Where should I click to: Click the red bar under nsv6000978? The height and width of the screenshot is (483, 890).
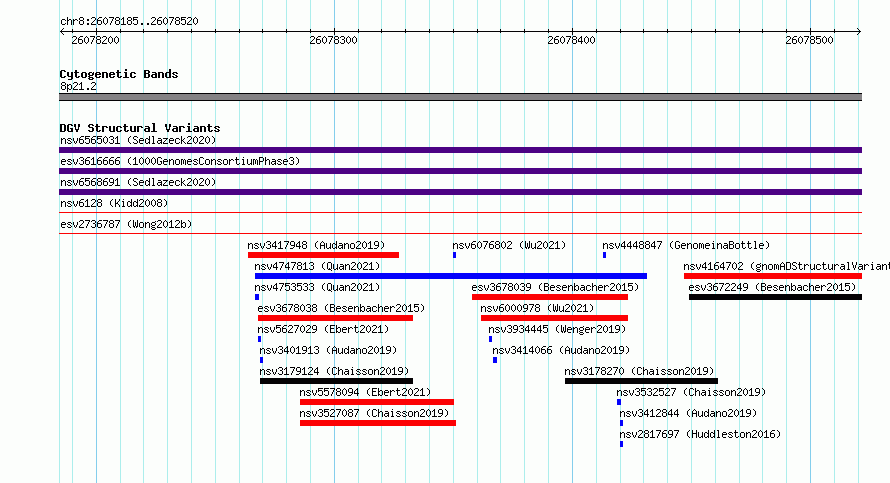(555, 318)
